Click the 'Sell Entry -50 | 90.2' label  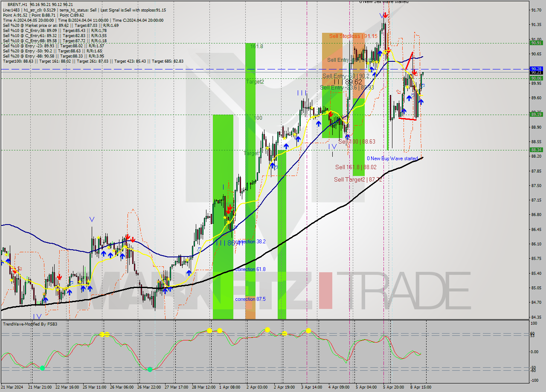(x=346, y=76)
